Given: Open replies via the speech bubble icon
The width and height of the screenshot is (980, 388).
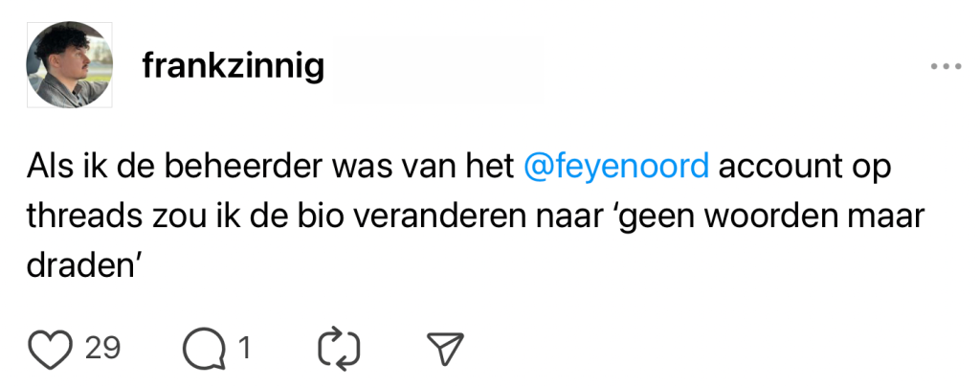Looking at the screenshot, I should tap(200, 350).
